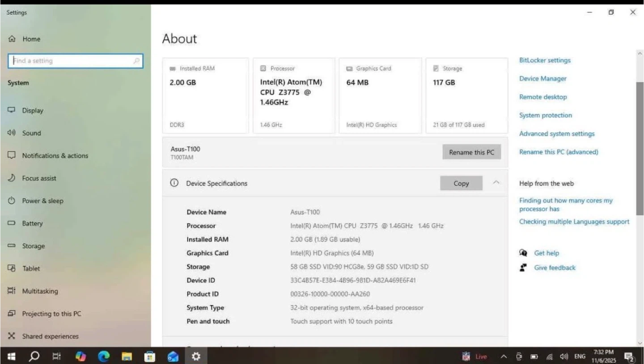Click the Home icon in Settings sidebar
Viewport: 644px width, 364px height.
pyautogui.click(x=12, y=39)
